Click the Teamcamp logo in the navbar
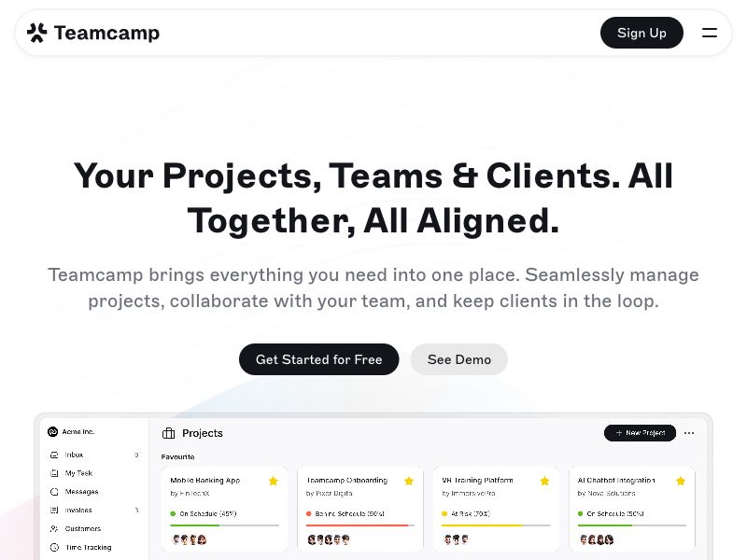 click(93, 32)
